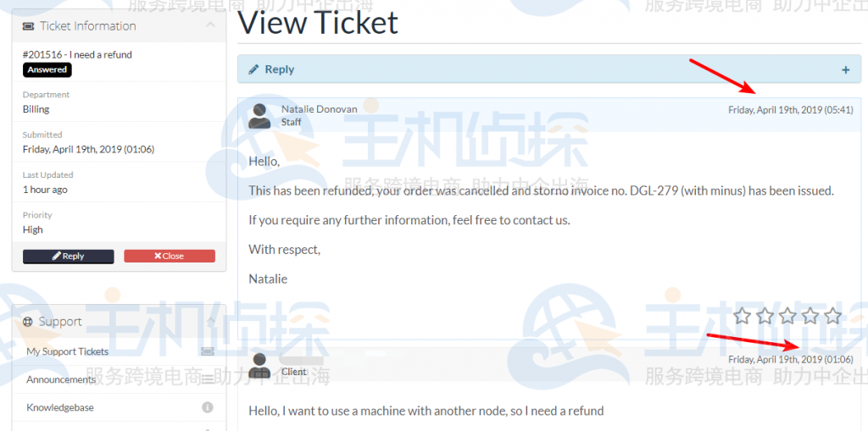Click the ticket icon next to My Support Tickets
This screenshot has width=868, height=431.
pyautogui.click(x=208, y=351)
